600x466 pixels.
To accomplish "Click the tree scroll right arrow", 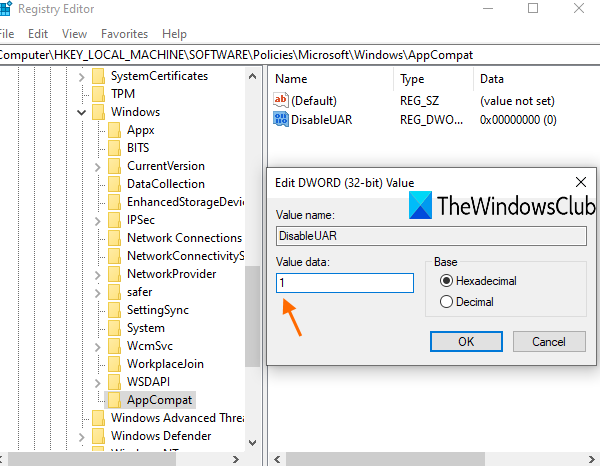I will click(x=236, y=459).
